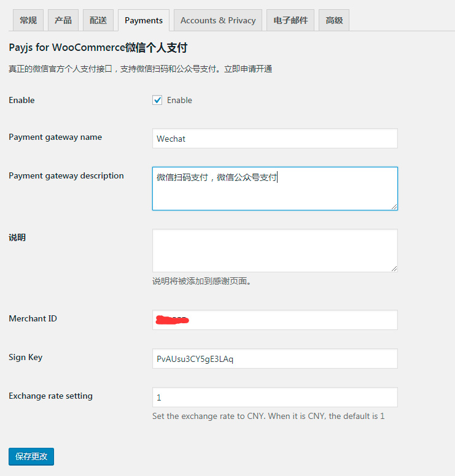Click the 立即申请开通 text
Screen dimensions: 455x476
[248, 69]
